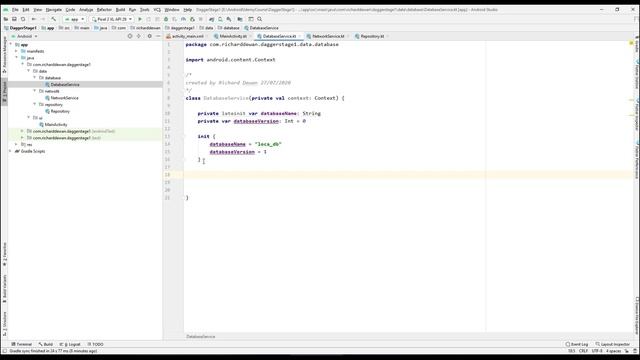The width and height of the screenshot is (640, 360).
Task: Click the Make Project hammer icon
Action: point(53,19)
